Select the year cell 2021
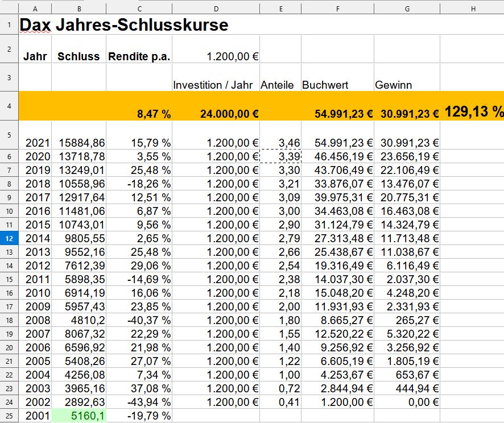This screenshot has width=504, height=423. tap(35, 135)
